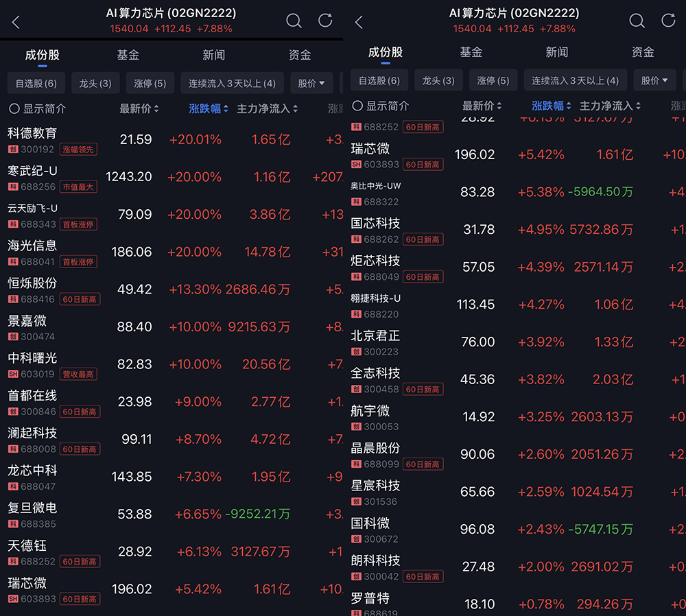This screenshot has width=686, height=616.
Task: Tap the search icon on the right screenshot
Action: coord(637,21)
